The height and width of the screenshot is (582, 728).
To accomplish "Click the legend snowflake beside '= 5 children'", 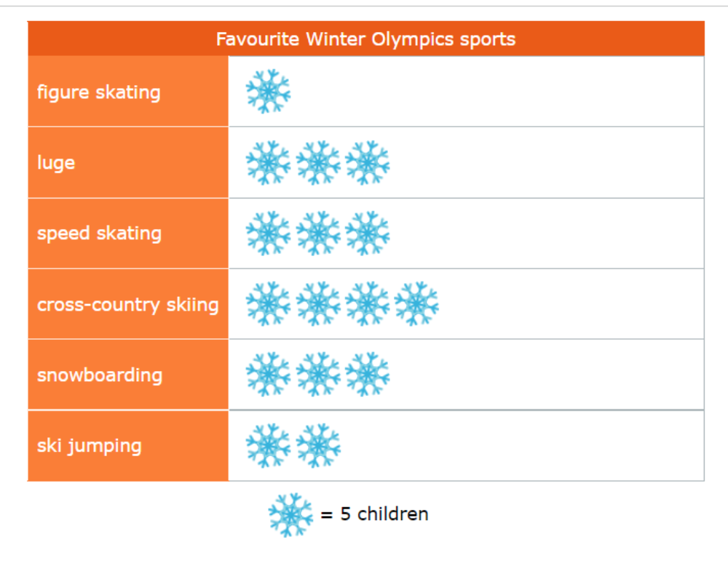I will click(x=290, y=514).
